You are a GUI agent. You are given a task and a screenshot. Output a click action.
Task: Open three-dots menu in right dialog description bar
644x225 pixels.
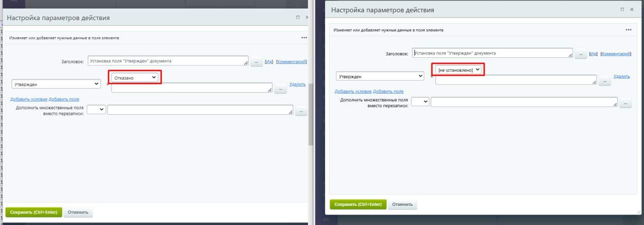coord(628,30)
